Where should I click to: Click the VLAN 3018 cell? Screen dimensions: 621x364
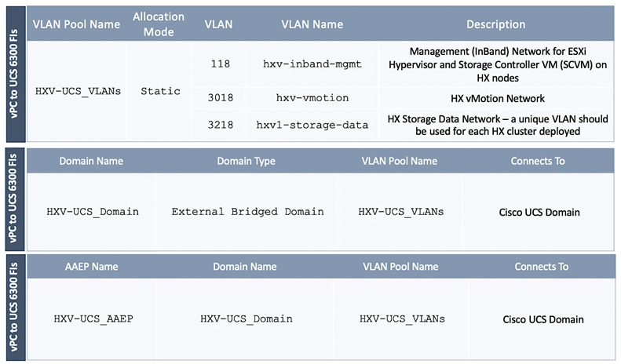tap(218, 98)
